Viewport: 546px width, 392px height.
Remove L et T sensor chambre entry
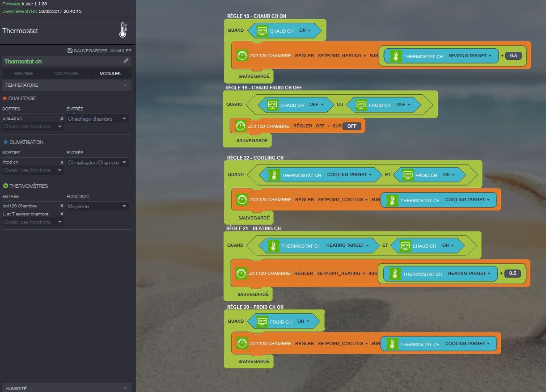coord(62,214)
